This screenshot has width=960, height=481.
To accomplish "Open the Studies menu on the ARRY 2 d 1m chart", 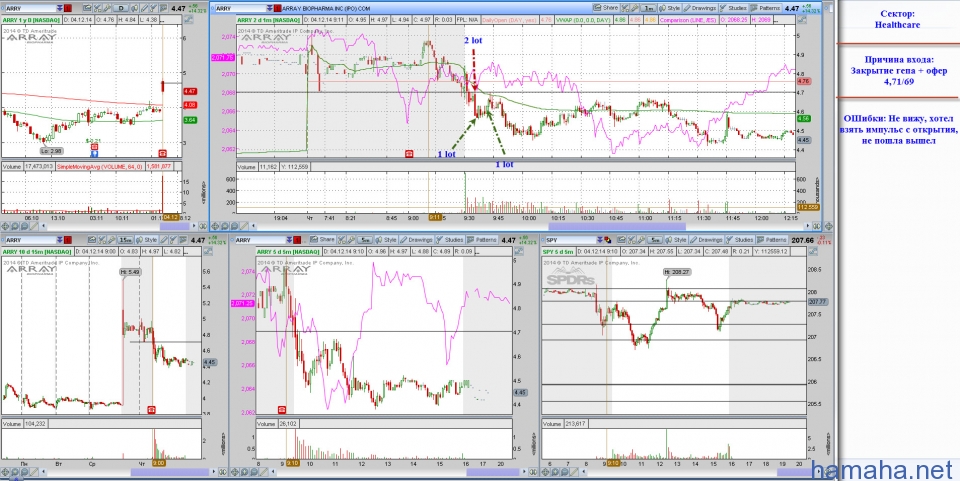I will tap(733, 8).
